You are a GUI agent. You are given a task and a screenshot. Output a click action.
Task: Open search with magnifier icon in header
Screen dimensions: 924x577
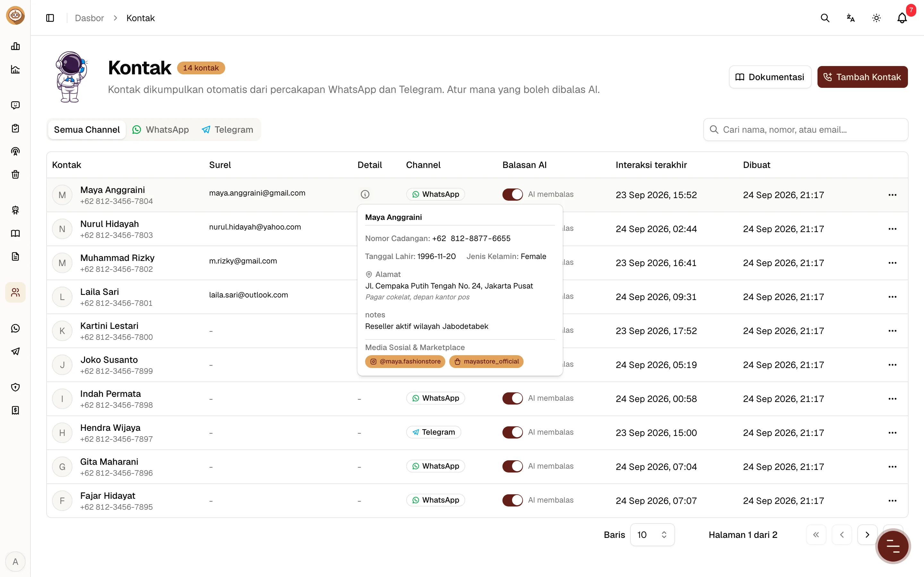(825, 18)
